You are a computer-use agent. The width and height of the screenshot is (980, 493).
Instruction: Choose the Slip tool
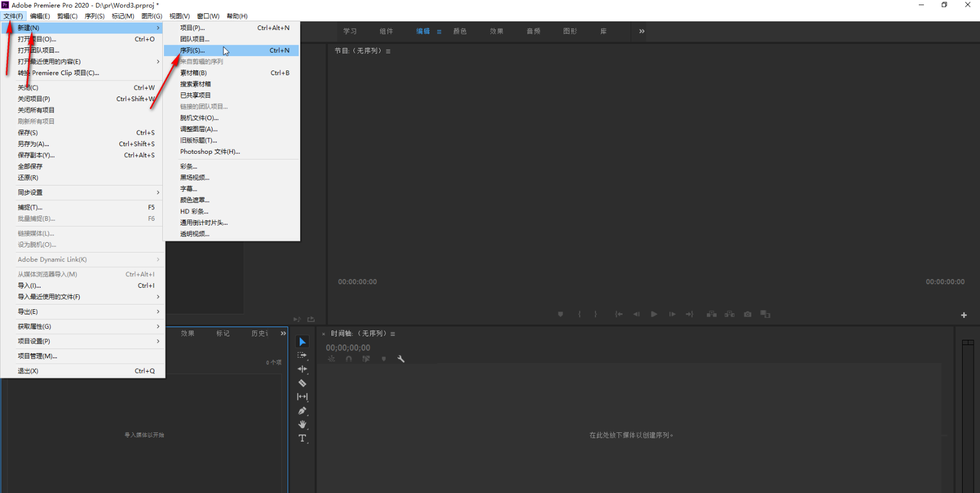[x=302, y=397]
